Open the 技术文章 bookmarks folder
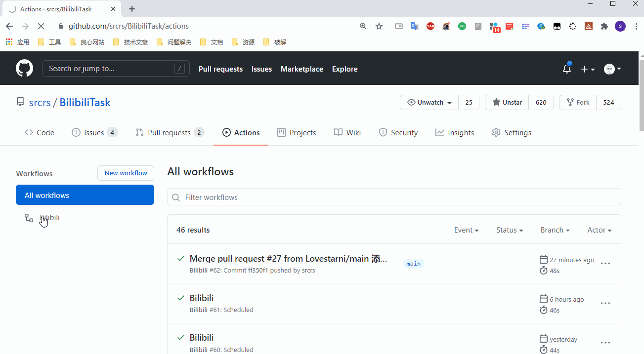 coord(130,42)
